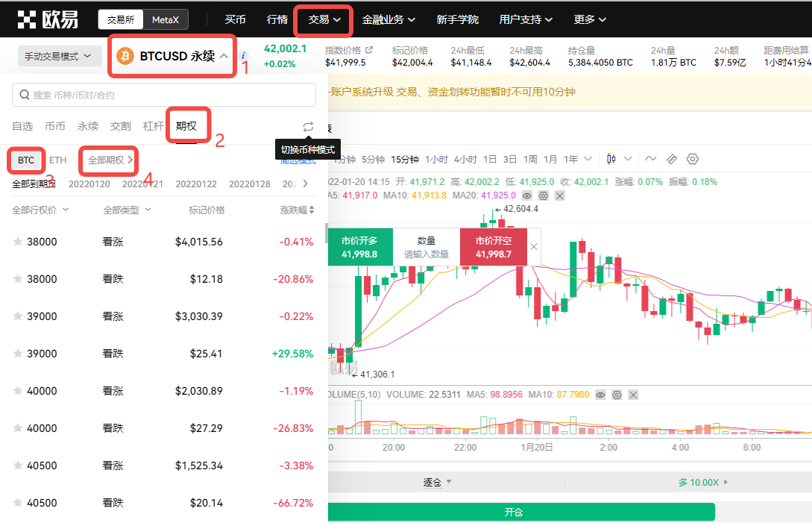Switch to spot tab
This screenshot has width=812, height=523.
(x=55, y=126)
